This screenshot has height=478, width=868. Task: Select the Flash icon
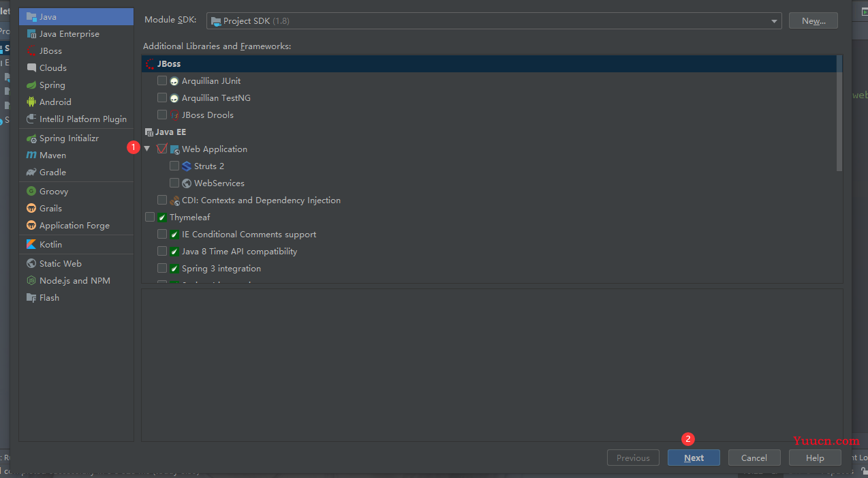click(31, 297)
